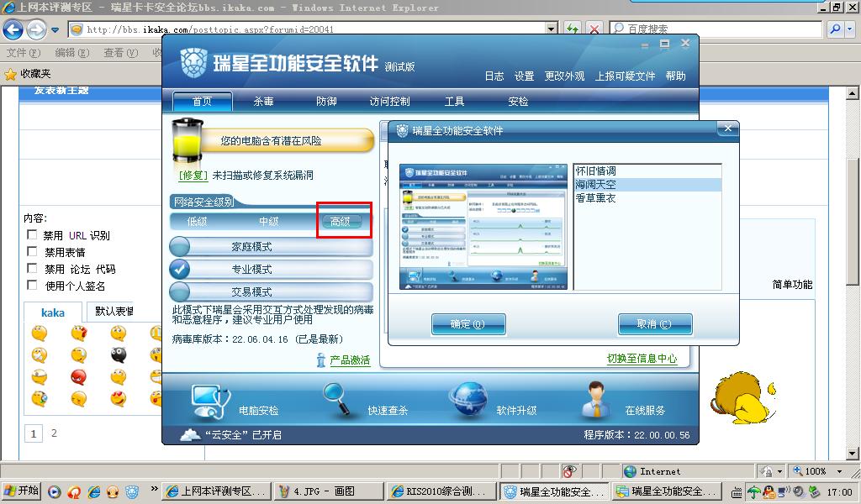
Task: Click IE forward navigation button
Action: tap(36, 29)
